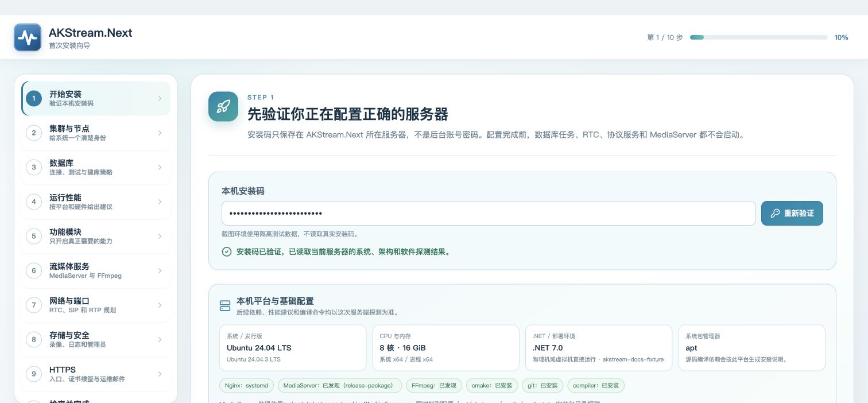Click the 第 1 / 10 步 step counter

(x=665, y=37)
